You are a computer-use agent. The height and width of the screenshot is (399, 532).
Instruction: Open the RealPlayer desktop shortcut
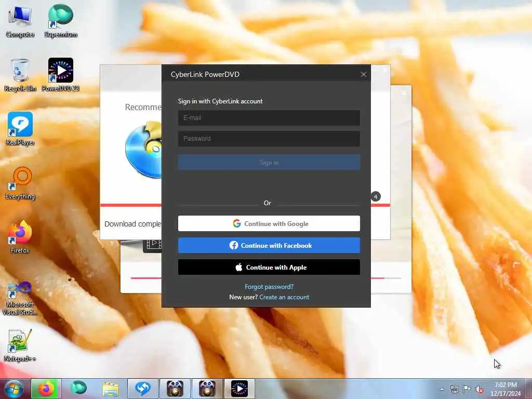click(x=20, y=129)
